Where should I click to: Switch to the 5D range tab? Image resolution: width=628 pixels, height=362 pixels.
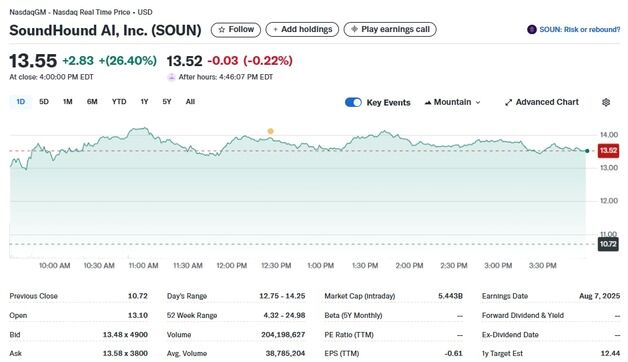44,102
